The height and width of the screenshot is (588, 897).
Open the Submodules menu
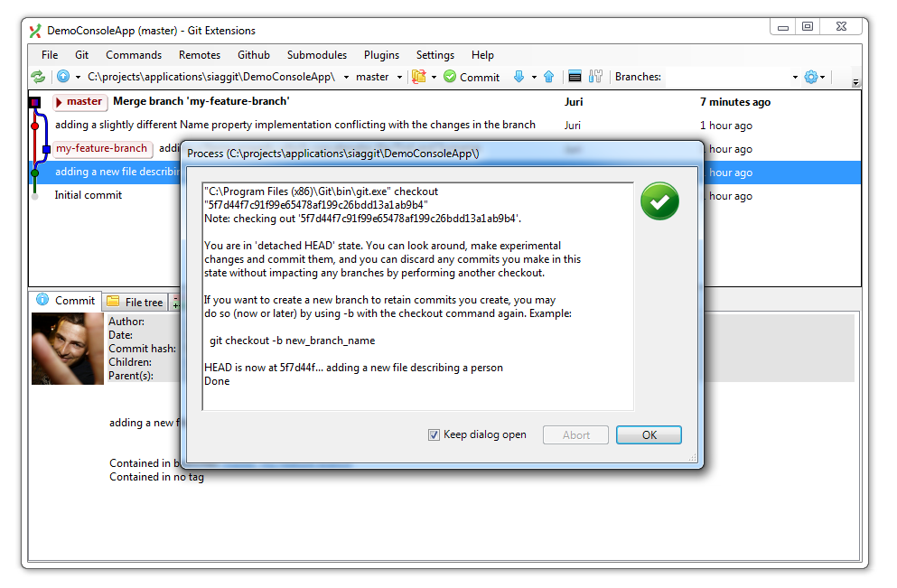coord(317,55)
